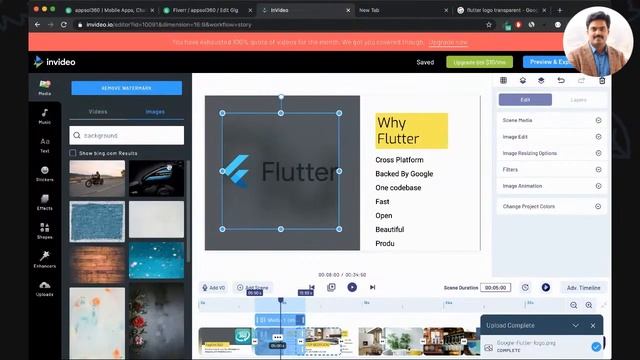Click the InVideo logo

tap(54, 62)
